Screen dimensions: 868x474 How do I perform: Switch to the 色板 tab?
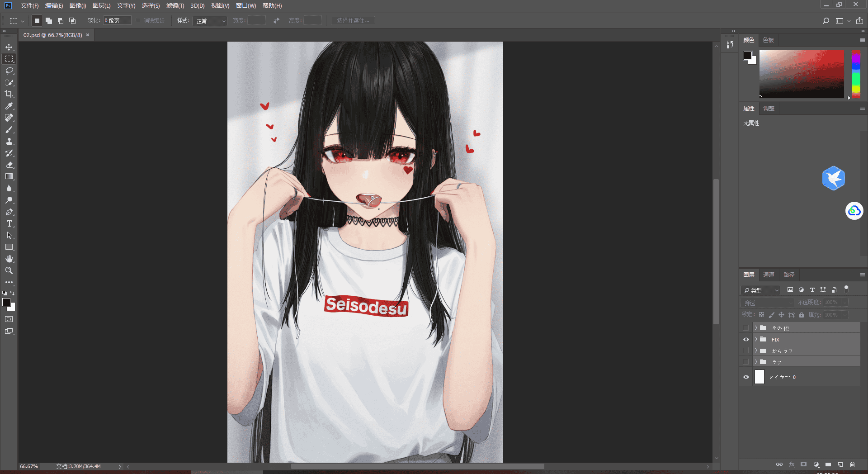768,40
